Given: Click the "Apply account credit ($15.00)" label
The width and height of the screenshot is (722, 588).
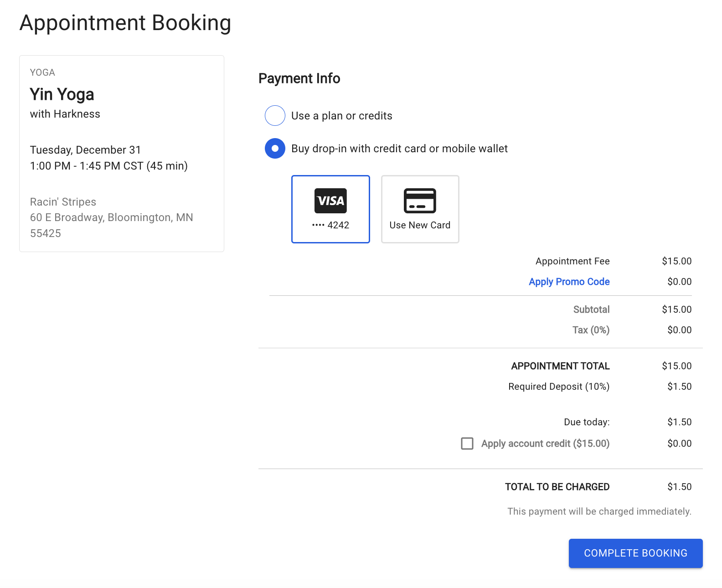Looking at the screenshot, I should point(545,444).
